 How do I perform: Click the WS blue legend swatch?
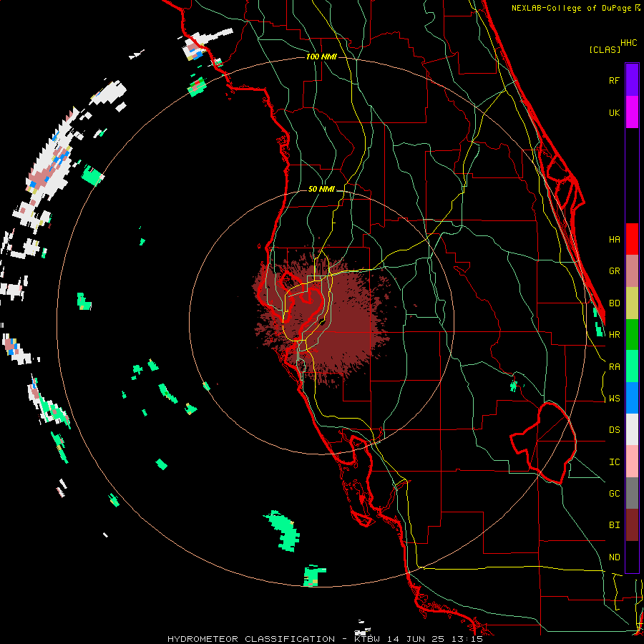click(632, 398)
